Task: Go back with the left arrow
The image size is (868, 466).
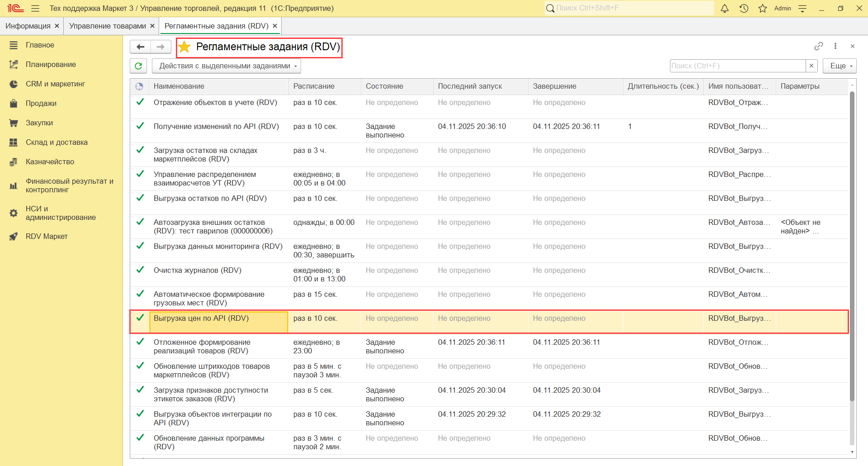Action: [141, 47]
